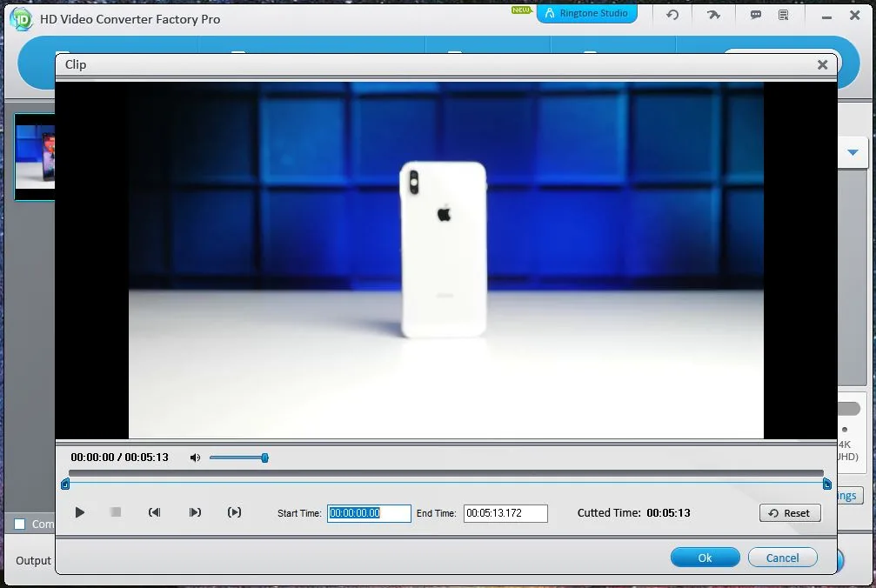
Task: Focus the Start Time input field
Action: click(369, 513)
